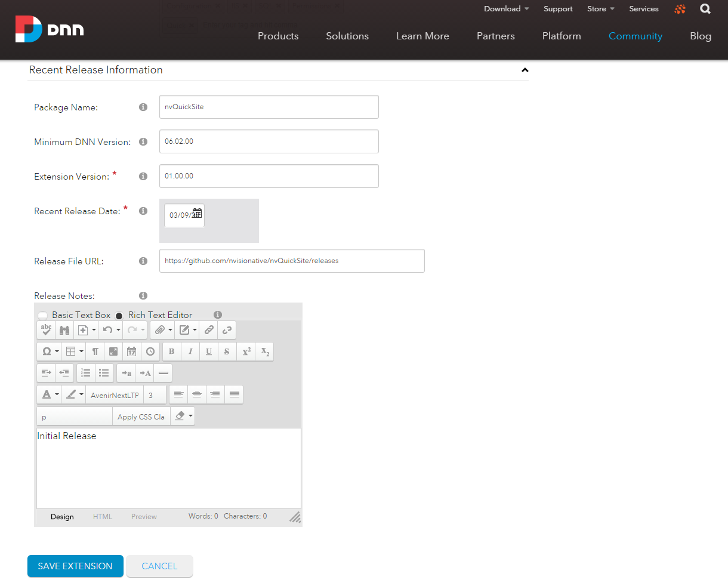Go to the Community navigation item
Image resolution: width=728 pixels, height=583 pixels.
[636, 36]
